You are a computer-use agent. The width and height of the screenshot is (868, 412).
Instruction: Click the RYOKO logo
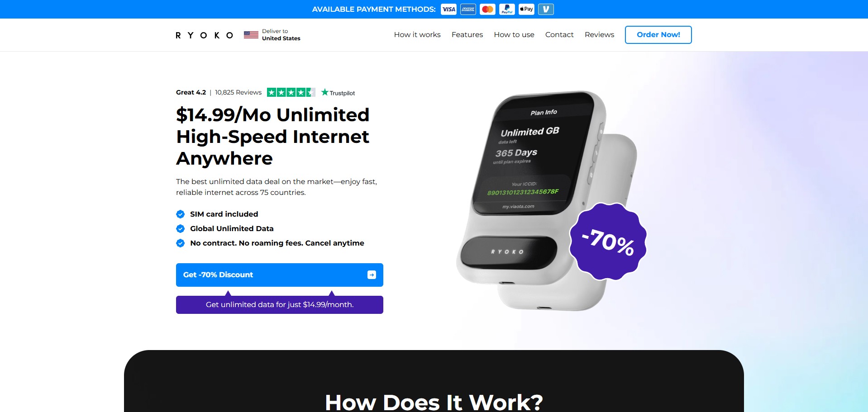click(x=204, y=35)
